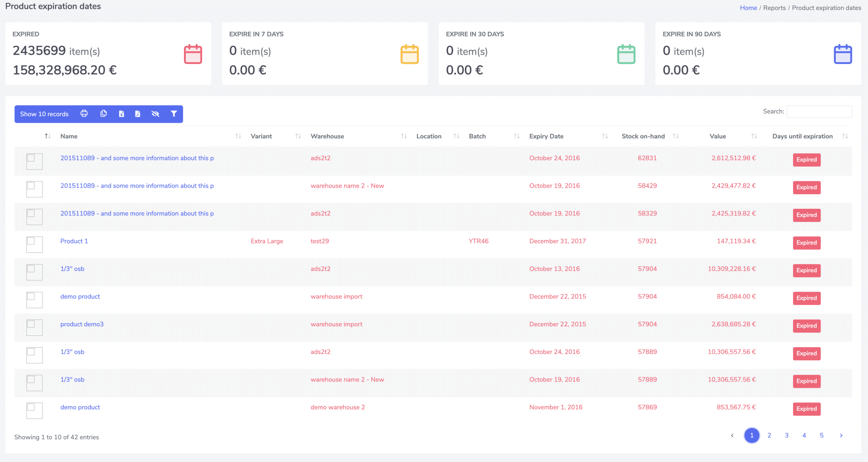Open the product demo3 link
Screen dimensions: 868x462
[x=82, y=324]
